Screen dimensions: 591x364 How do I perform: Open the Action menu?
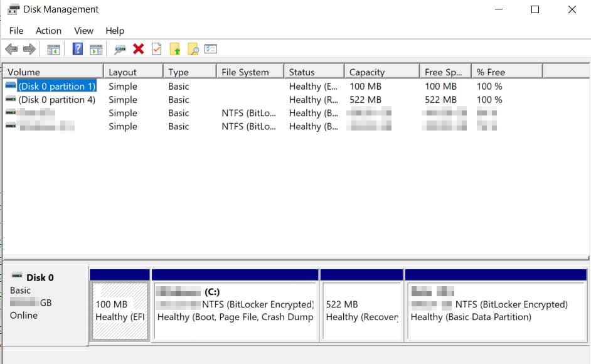[48, 30]
